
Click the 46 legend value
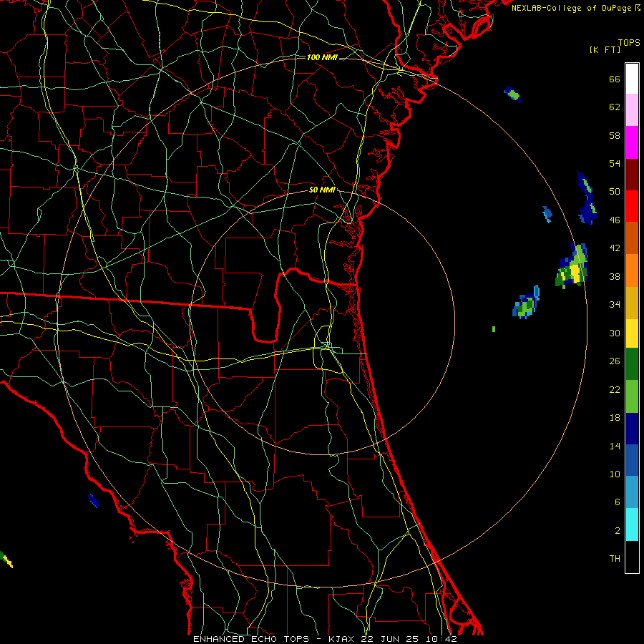click(615, 220)
